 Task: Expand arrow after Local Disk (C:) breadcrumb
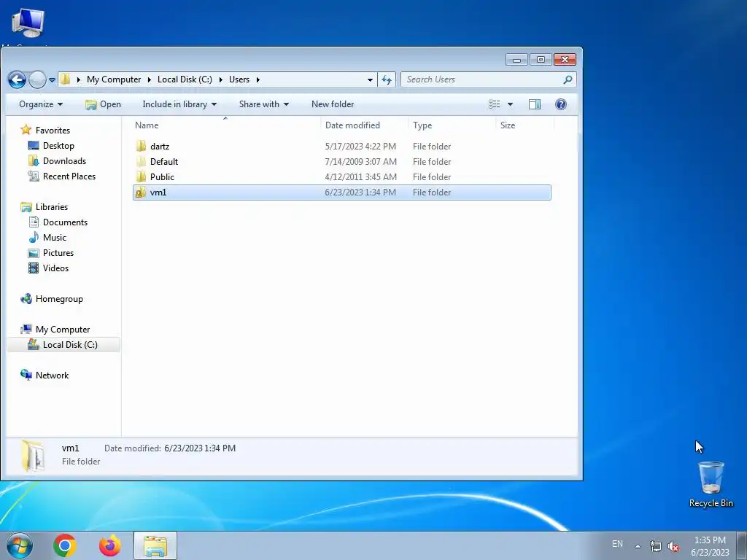tap(220, 79)
